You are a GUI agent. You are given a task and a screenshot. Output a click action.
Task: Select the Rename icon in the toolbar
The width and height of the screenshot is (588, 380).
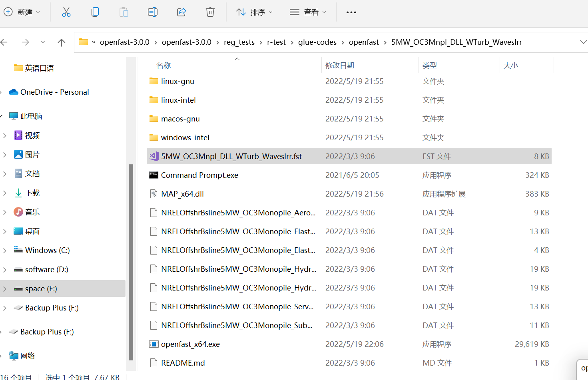coord(153,12)
